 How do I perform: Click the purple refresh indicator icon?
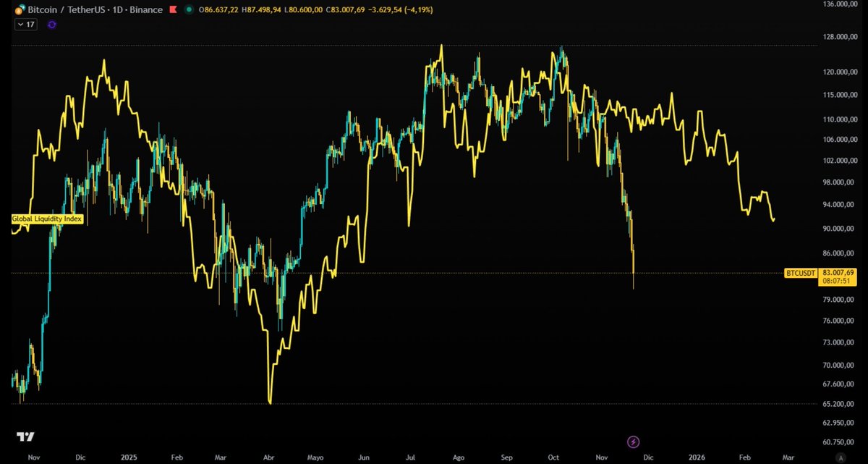click(52, 24)
